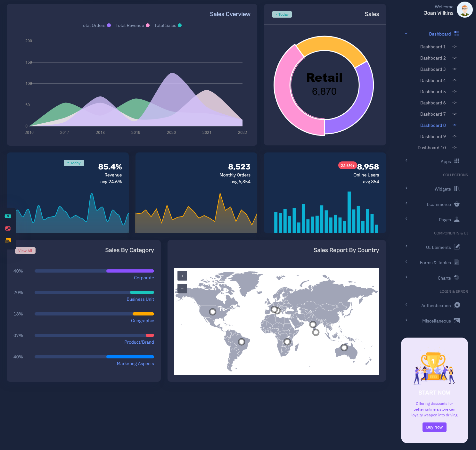476x450 pixels.
Task: Click the Buy Now button
Action: pyautogui.click(x=434, y=427)
